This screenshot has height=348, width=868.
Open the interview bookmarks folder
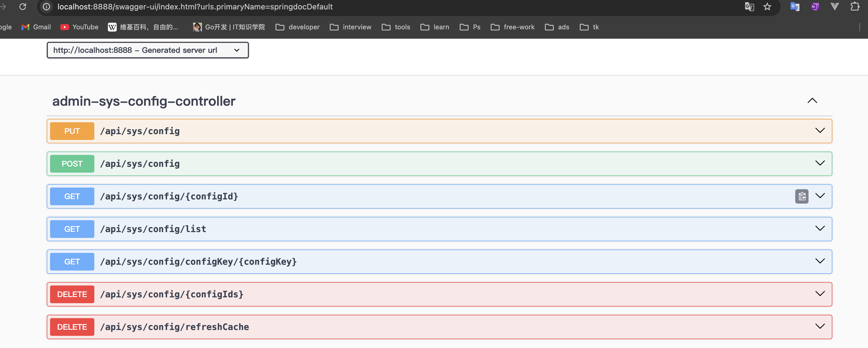click(350, 27)
